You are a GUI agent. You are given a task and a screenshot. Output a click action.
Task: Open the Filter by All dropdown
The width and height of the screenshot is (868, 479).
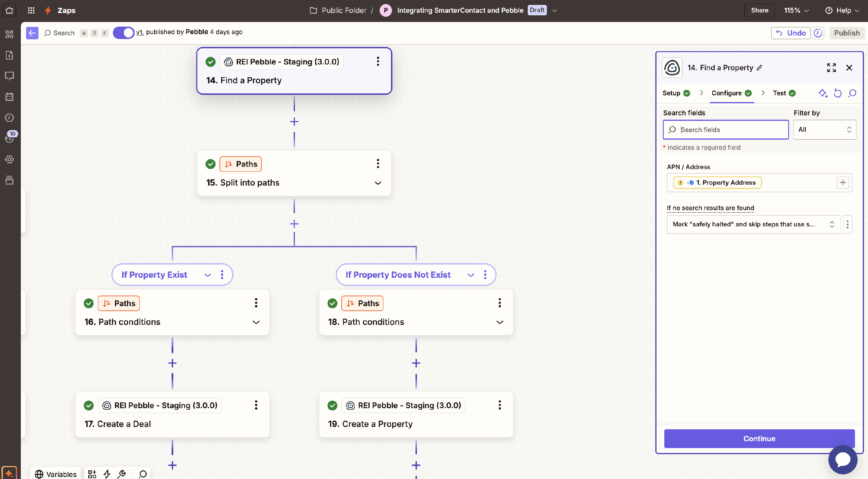(x=824, y=130)
